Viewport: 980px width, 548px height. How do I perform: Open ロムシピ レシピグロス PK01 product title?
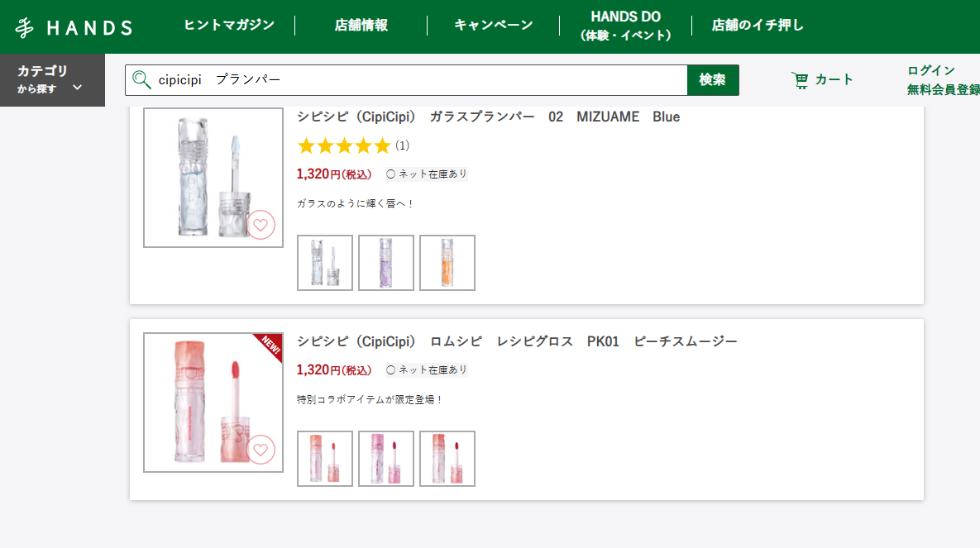pyautogui.click(x=517, y=342)
